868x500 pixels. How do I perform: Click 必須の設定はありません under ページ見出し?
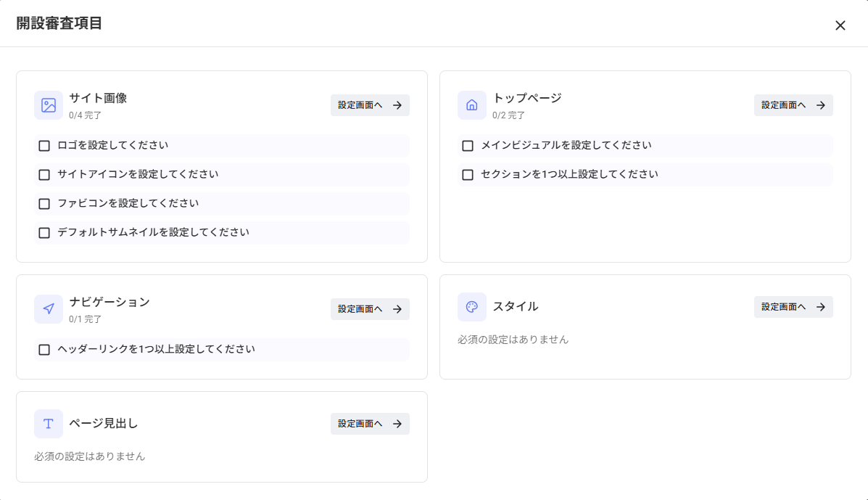coord(90,456)
